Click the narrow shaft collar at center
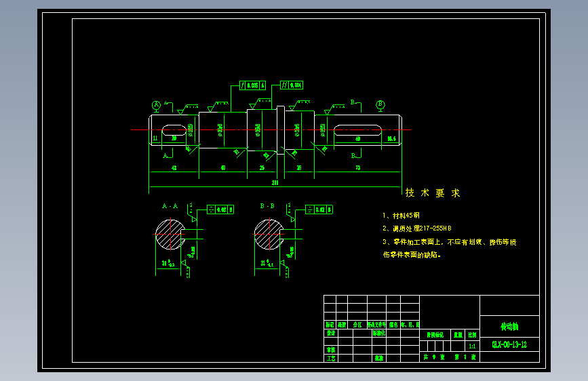 [x=281, y=129]
